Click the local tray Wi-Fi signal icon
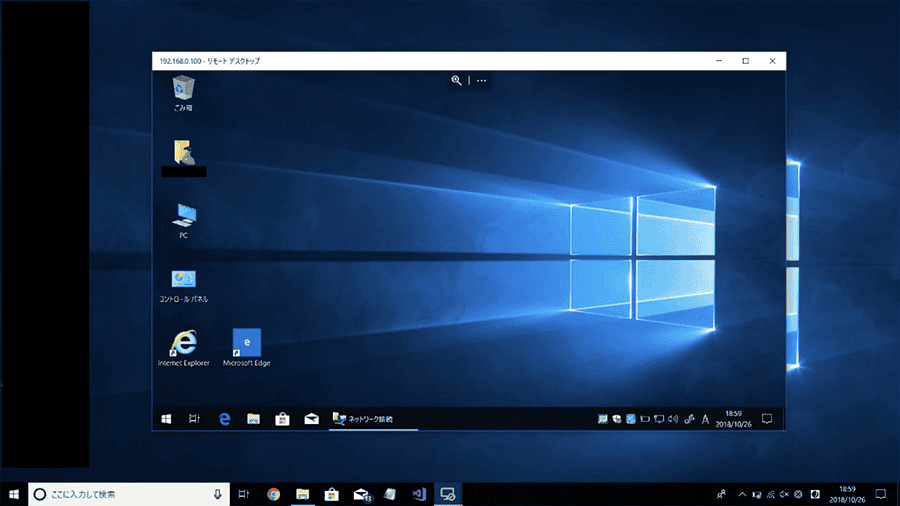 (771, 494)
